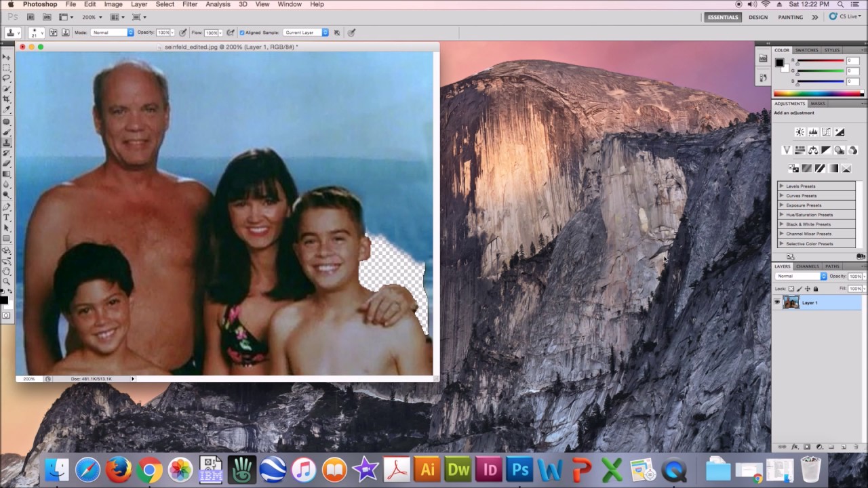This screenshot has height=488, width=868.
Task: Switch to the Painting workspace
Action: (790, 17)
